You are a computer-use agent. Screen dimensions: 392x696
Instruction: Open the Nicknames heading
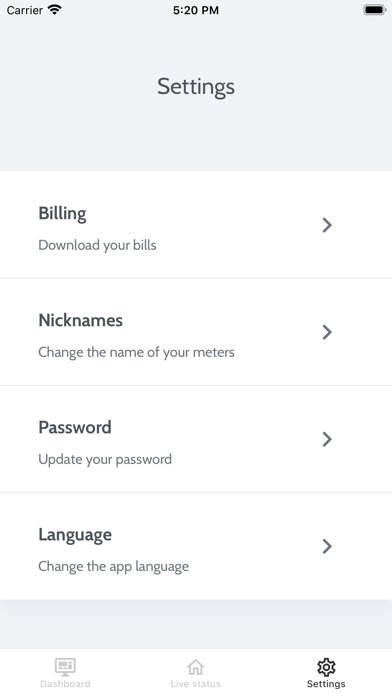click(80, 320)
